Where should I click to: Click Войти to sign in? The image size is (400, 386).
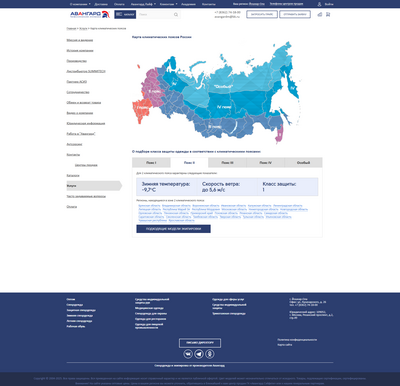tap(329, 4)
